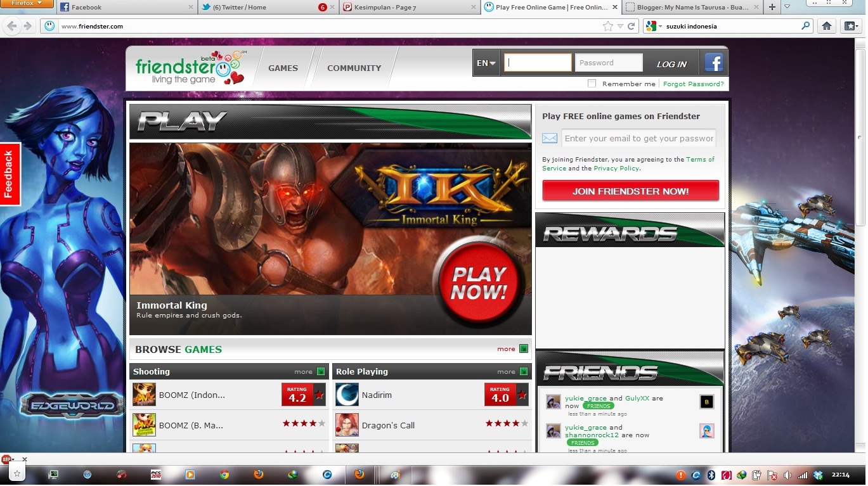Click the browser Home icon
Image resolution: width=868 pixels, height=486 pixels.
827,26
